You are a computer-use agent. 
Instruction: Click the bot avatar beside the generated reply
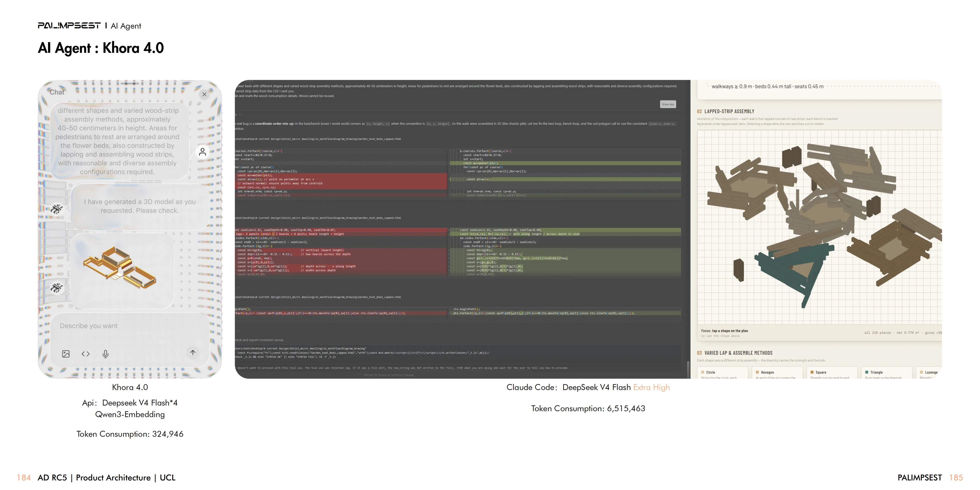[57, 209]
